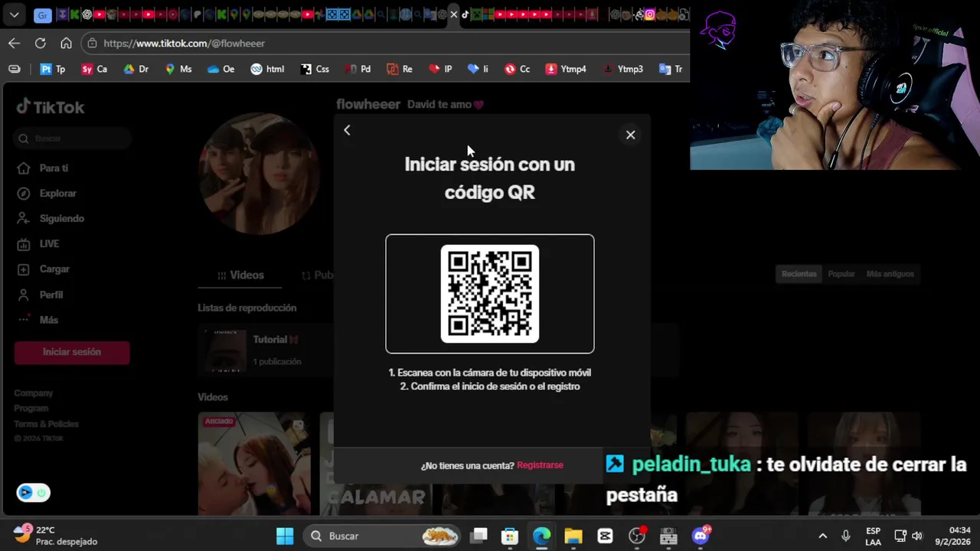Sort videos by Popular

click(x=841, y=274)
